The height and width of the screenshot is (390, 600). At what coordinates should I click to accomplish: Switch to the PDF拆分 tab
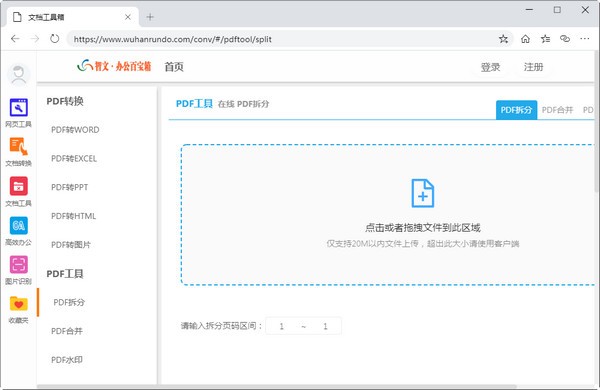click(516, 110)
